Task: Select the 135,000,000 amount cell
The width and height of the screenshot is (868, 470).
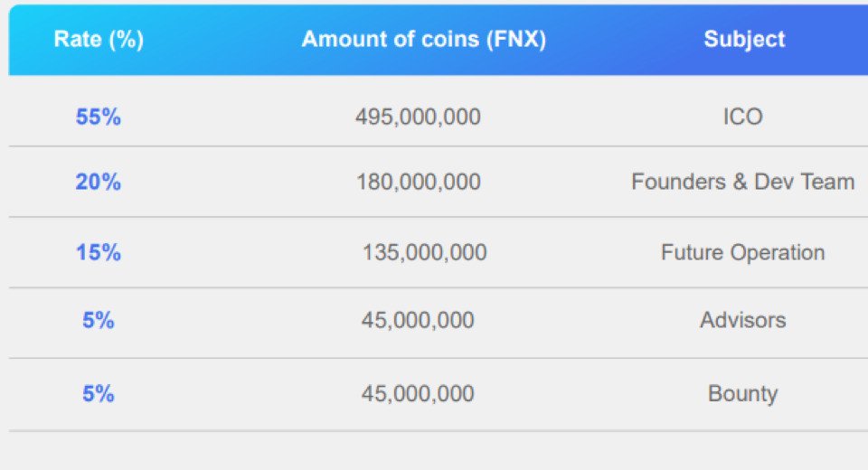Action: point(425,252)
